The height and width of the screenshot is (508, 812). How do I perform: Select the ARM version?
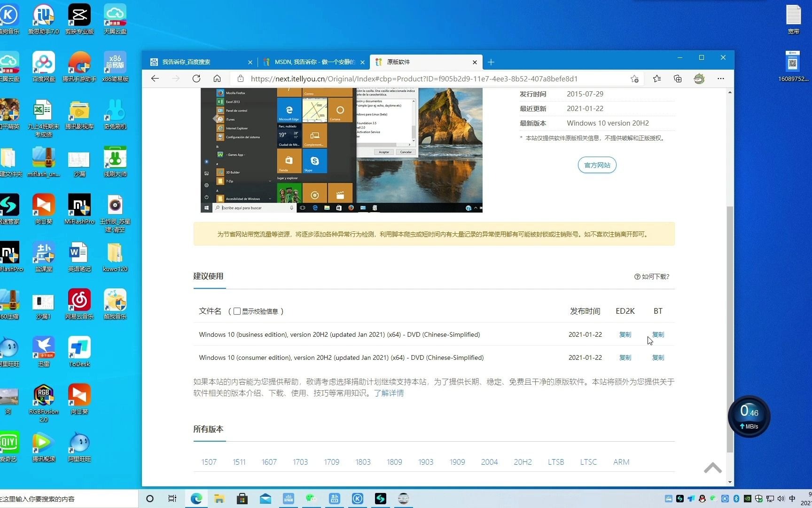click(621, 462)
